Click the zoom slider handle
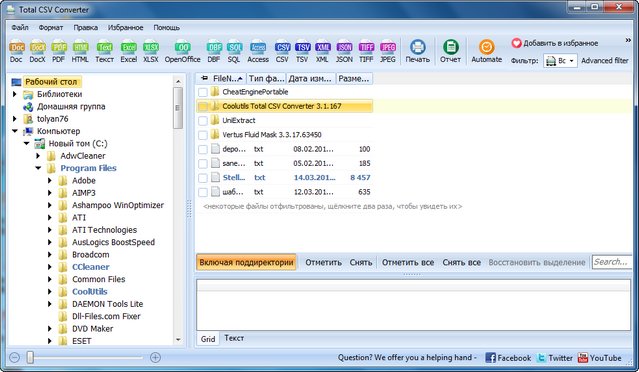 pos(30,358)
